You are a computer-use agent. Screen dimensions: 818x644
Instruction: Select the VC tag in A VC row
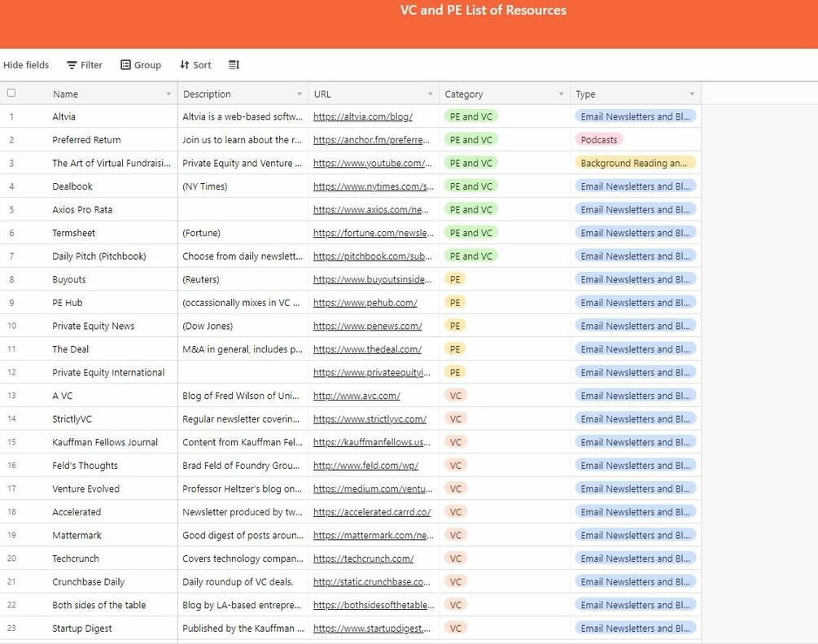tap(456, 396)
